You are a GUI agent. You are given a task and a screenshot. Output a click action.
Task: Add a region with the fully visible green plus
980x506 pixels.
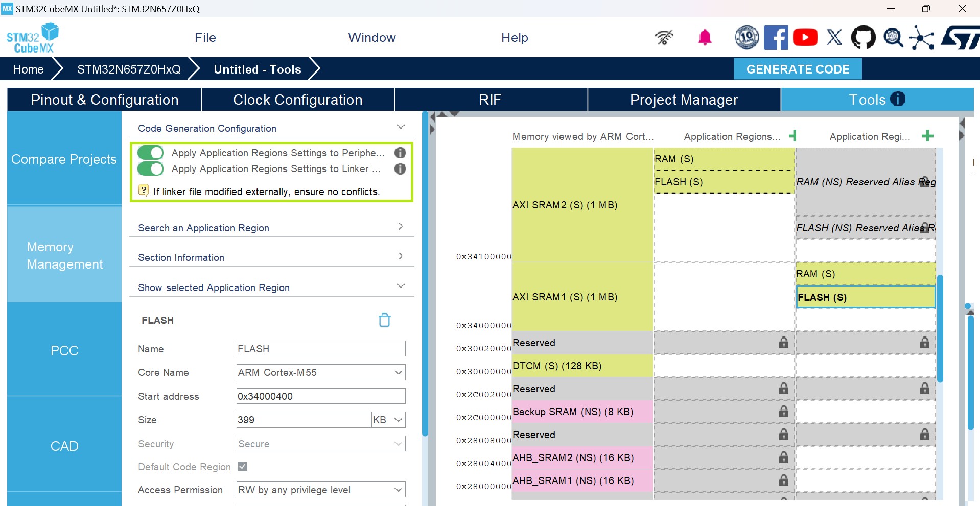927,136
